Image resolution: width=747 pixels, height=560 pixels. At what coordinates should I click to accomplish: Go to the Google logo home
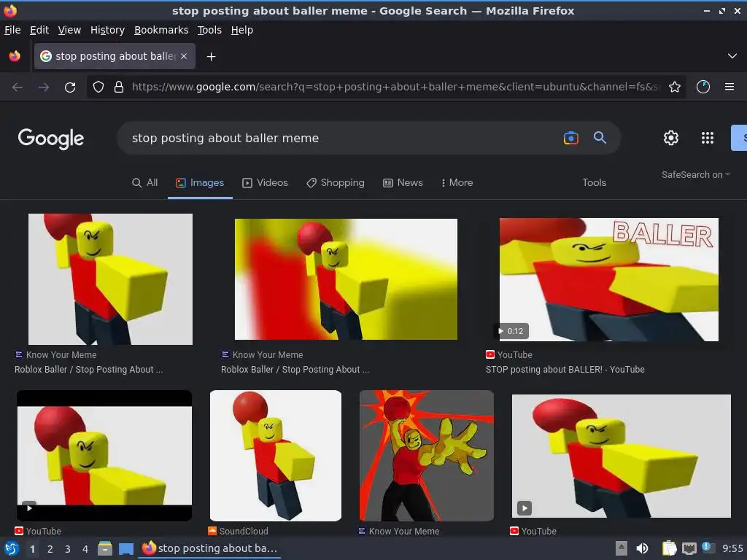click(51, 138)
